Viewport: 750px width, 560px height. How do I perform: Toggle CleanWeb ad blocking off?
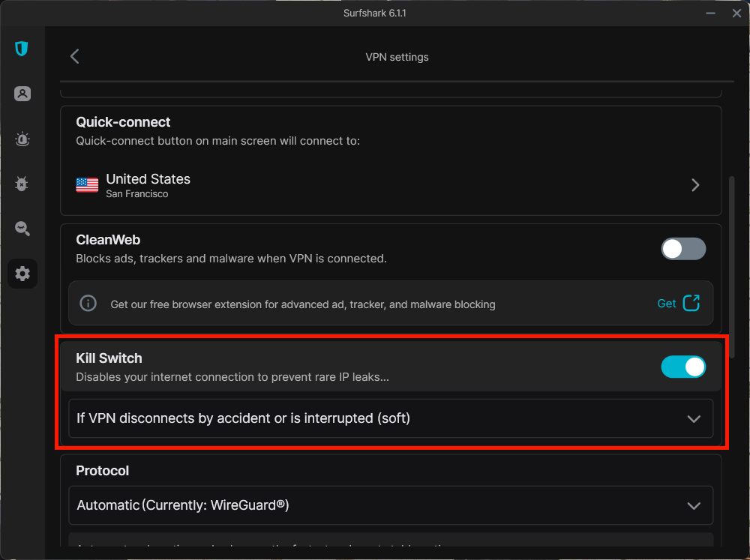pyautogui.click(x=683, y=248)
